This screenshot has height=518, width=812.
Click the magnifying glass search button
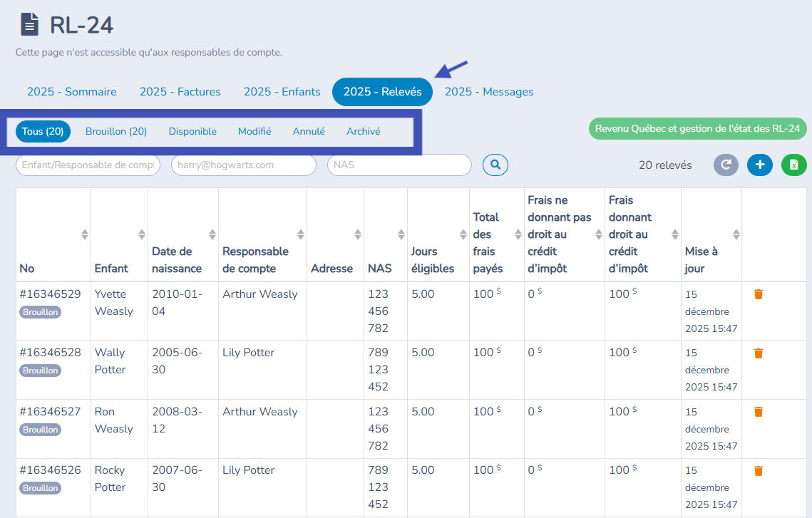pyautogui.click(x=495, y=165)
